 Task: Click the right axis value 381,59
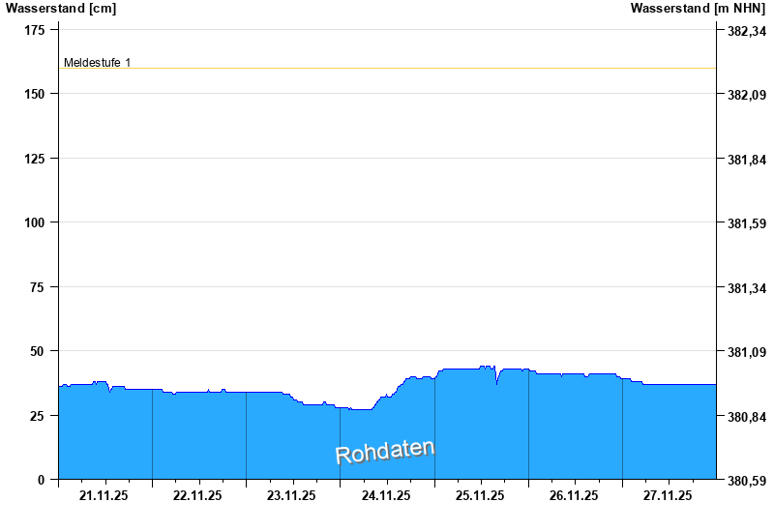[747, 223]
